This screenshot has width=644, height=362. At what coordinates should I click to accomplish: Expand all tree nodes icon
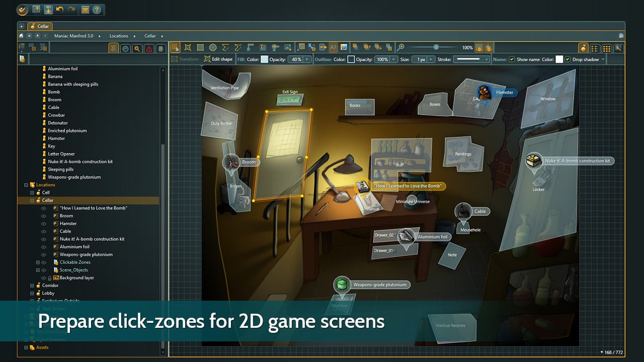point(43,47)
